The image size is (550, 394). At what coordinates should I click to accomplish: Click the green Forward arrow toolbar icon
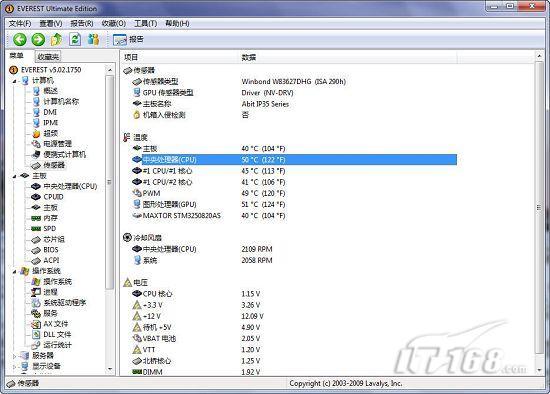[38, 39]
